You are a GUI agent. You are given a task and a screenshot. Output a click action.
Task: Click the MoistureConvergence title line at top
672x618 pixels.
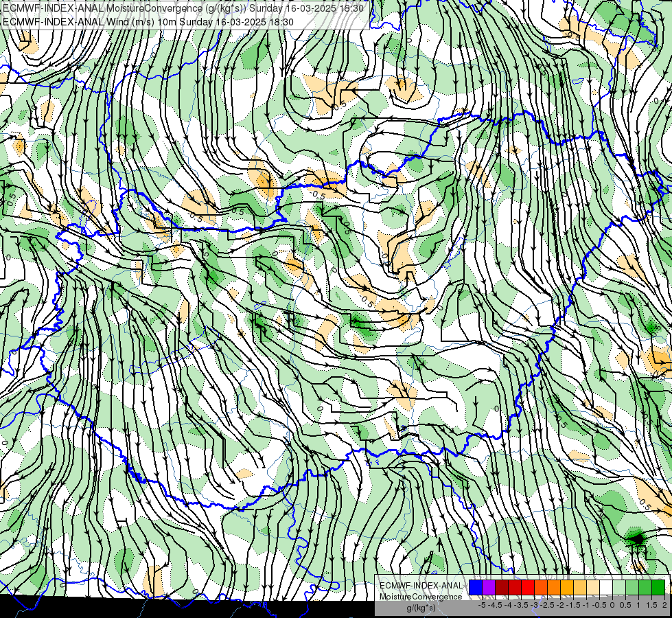pyautogui.click(x=183, y=8)
